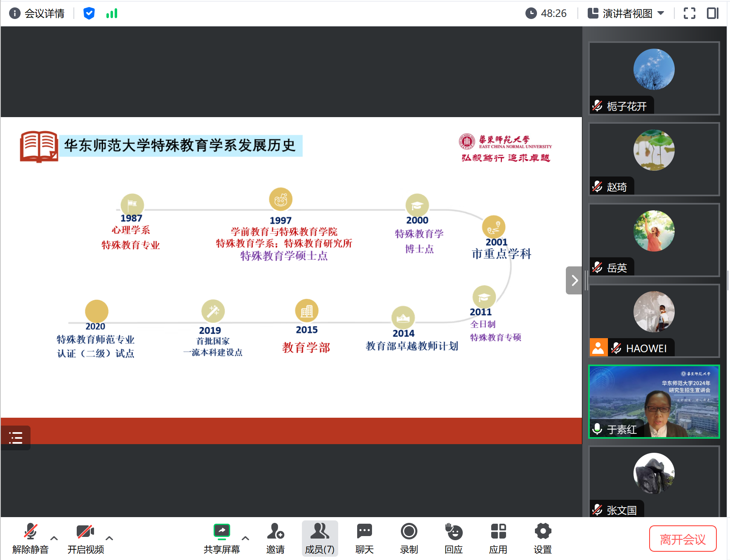
Task: View the green network signal bars
Action: click(x=112, y=14)
